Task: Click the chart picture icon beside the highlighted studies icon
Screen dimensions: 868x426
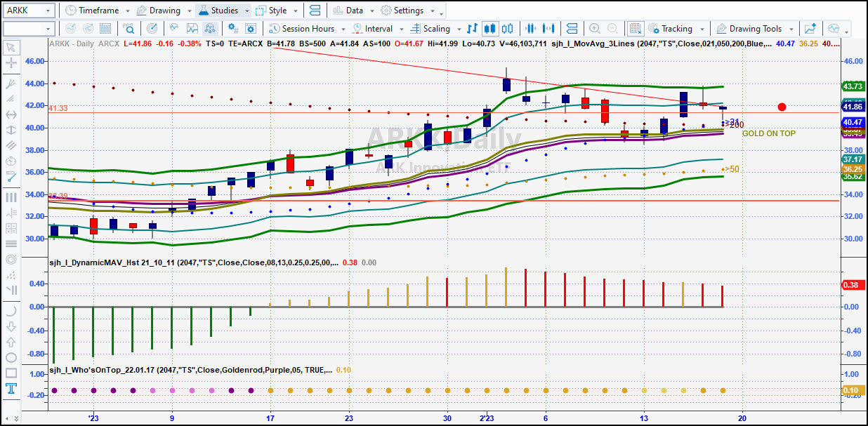Action: (191, 29)
